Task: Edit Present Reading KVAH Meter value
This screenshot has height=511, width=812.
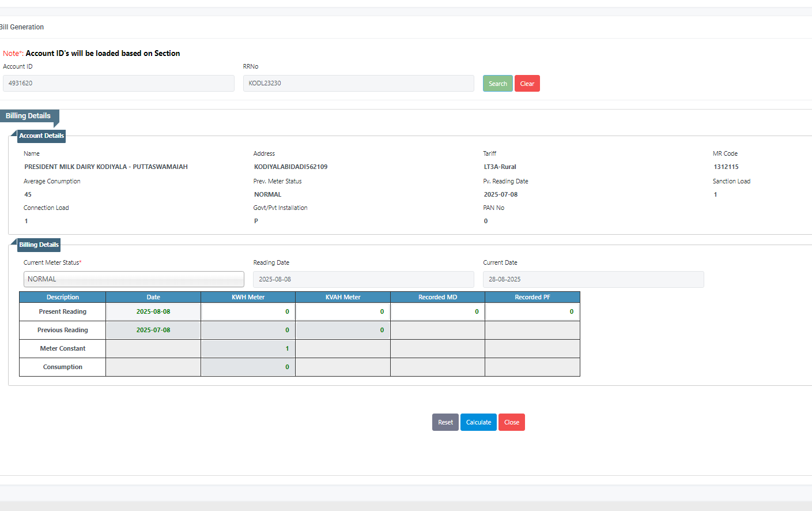Action: point(342,311)
